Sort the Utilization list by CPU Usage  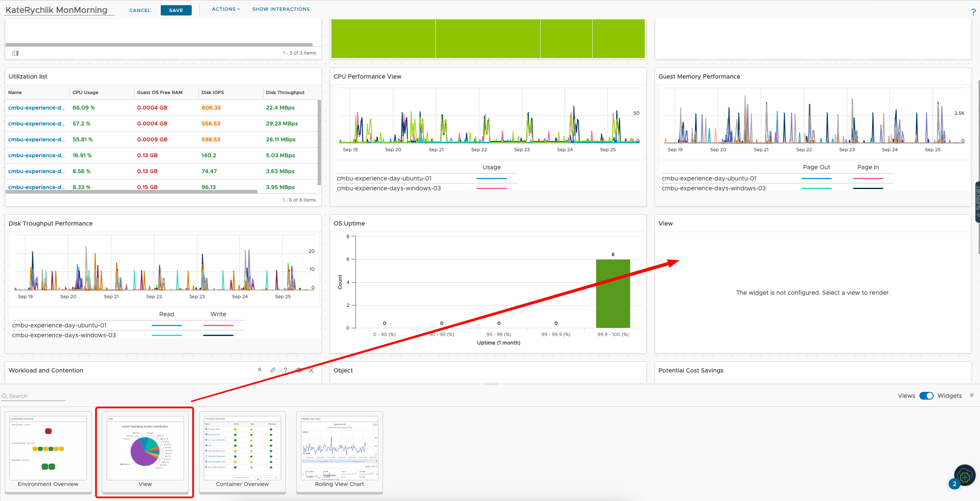(85, 92)
